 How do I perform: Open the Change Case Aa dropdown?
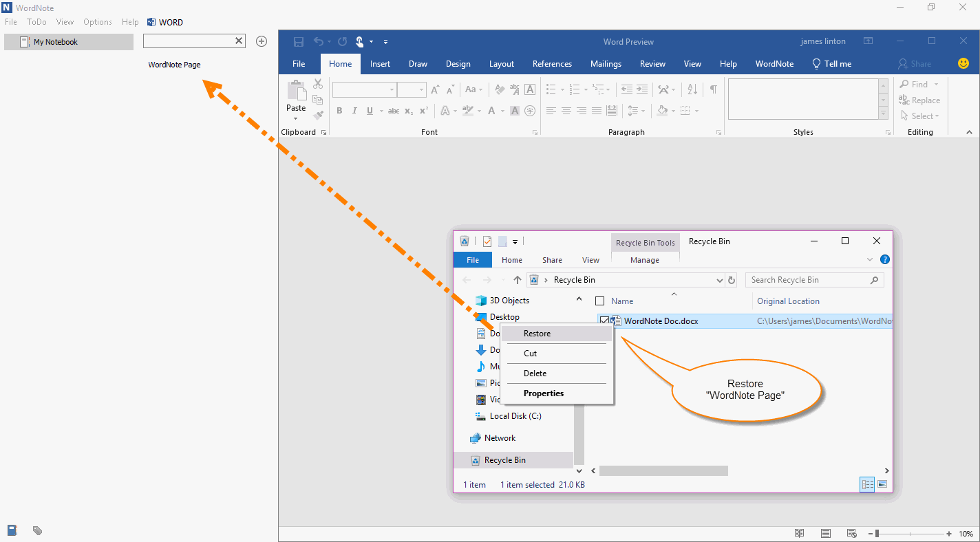pos(474,89)
